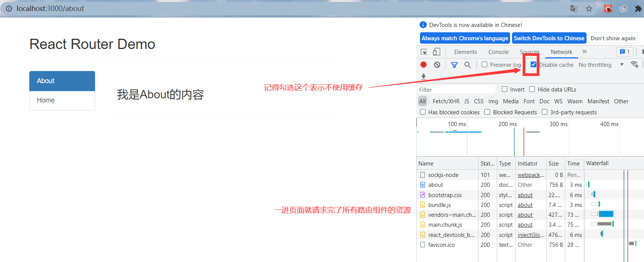Click the script icon of main.chunk.js
The height and width of the screenshot is (262, 644).
(423, 225)
